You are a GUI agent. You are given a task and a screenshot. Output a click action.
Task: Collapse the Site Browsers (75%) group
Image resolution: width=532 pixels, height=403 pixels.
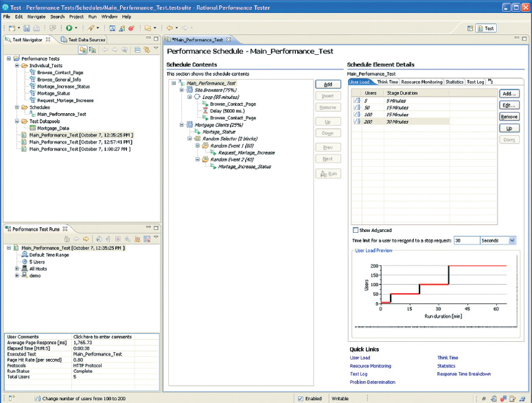coord(181,90)
